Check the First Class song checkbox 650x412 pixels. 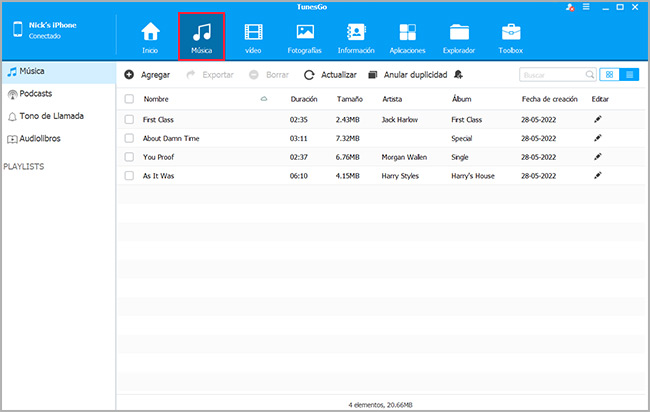click(129, 119)
